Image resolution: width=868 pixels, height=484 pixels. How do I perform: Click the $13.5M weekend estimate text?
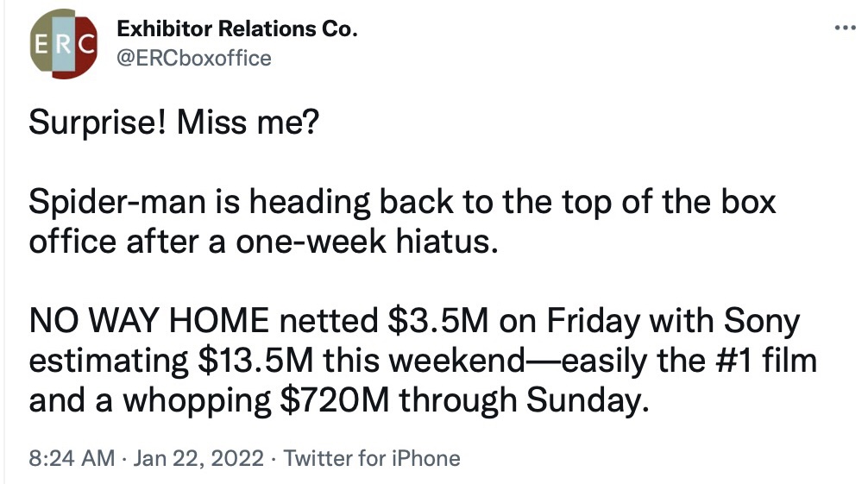point(255,361)
